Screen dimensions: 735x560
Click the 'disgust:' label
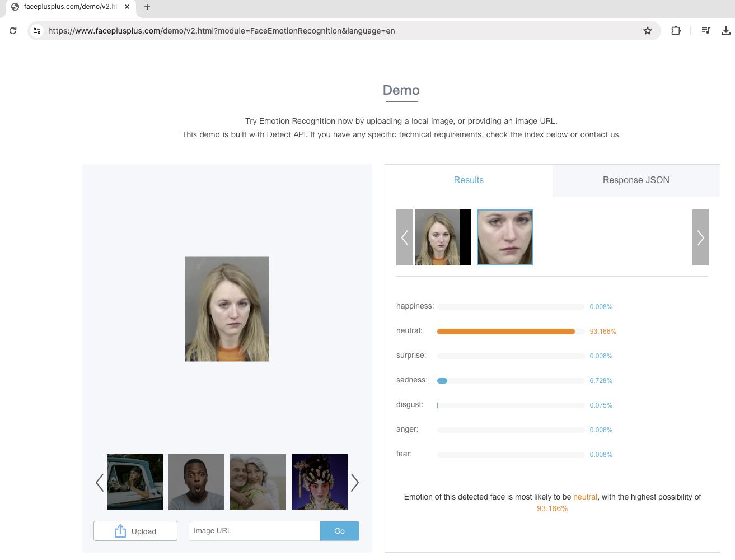tap(410, 404)
